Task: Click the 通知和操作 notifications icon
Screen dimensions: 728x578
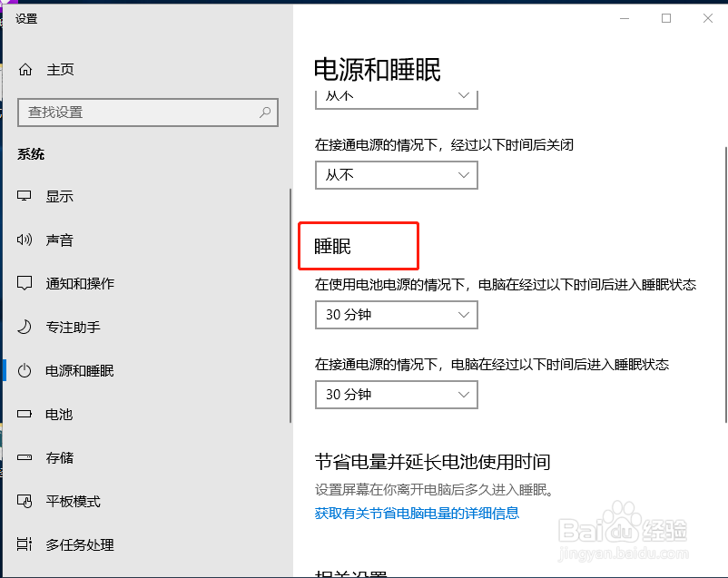Action: click(25, 283)
